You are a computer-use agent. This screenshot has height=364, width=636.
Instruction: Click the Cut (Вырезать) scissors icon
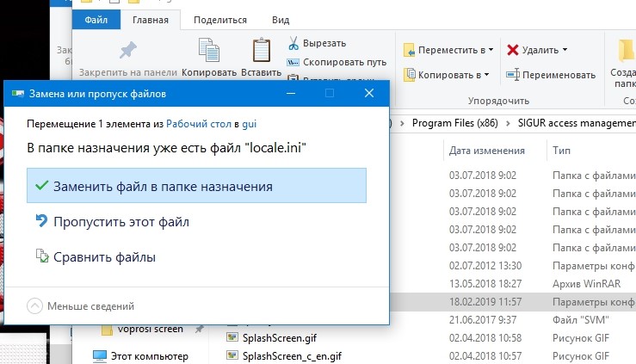(x=293, y=43)
